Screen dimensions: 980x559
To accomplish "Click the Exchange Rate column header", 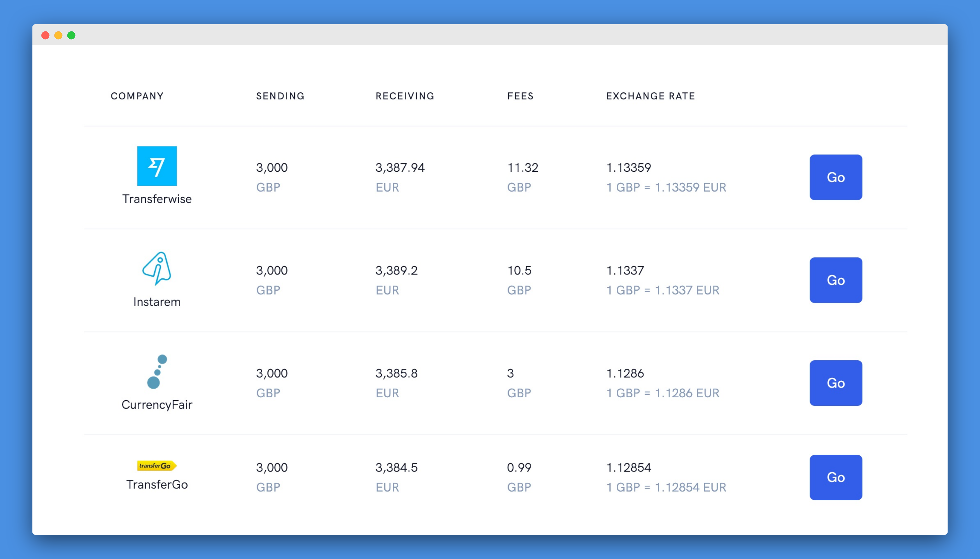I will coord(650,96).
